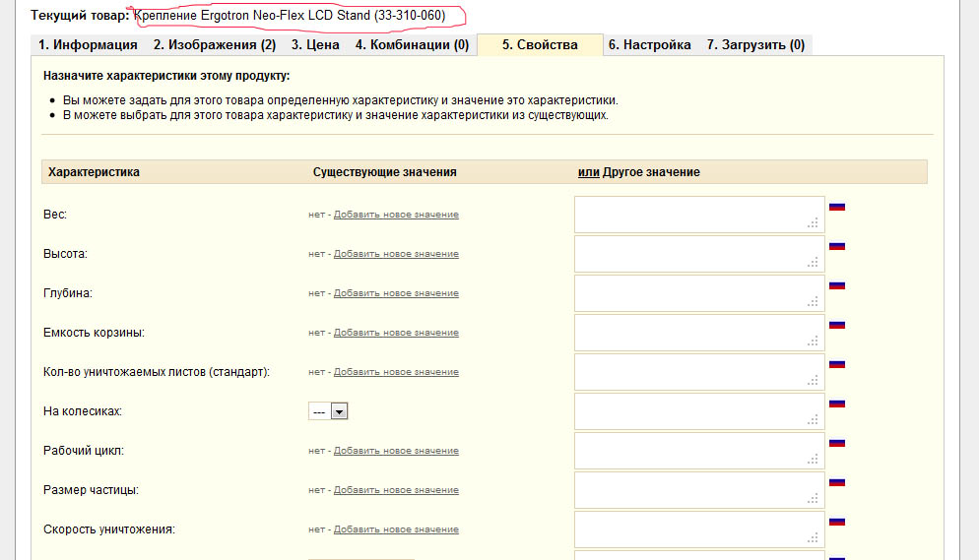
Task: Add new value for Скорость уничтожения
Action: (x=396, y=529)
